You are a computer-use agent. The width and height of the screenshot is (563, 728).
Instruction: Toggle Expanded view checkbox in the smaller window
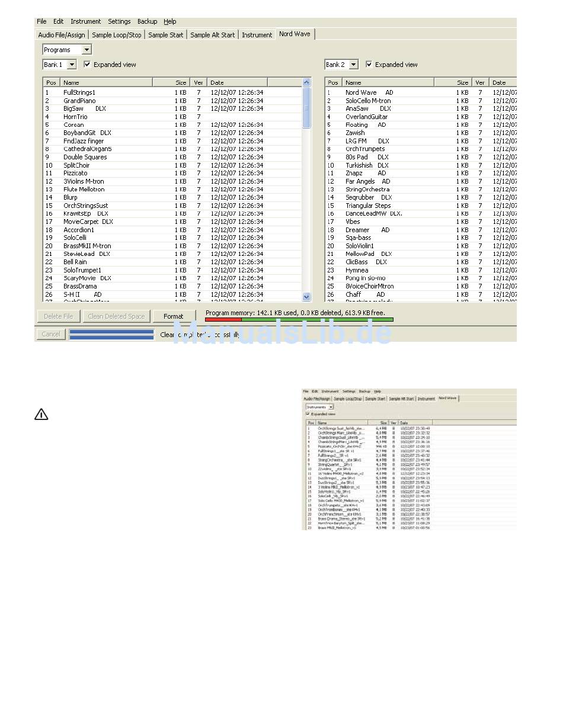[x=308, y=414]
